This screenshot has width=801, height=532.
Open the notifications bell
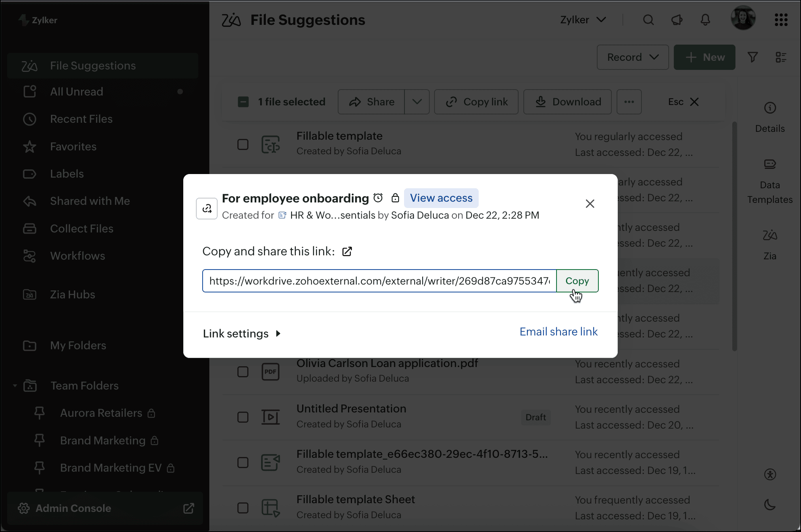(705, 20)
